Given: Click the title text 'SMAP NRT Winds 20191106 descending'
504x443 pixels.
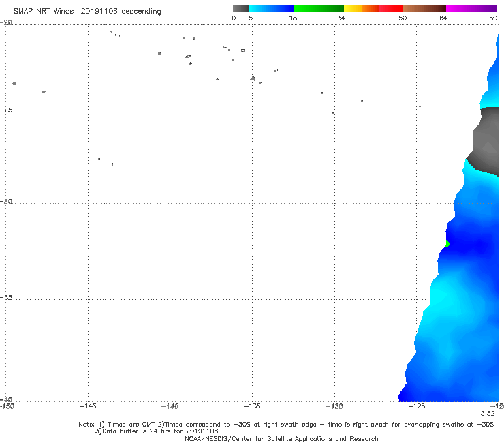Looking at the screenshot, I should tap(87, 11).
